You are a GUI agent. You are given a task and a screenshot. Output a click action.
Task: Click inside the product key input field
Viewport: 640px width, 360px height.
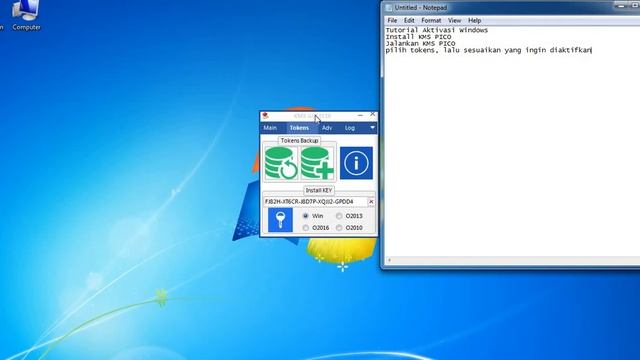(x=315, y=202)
